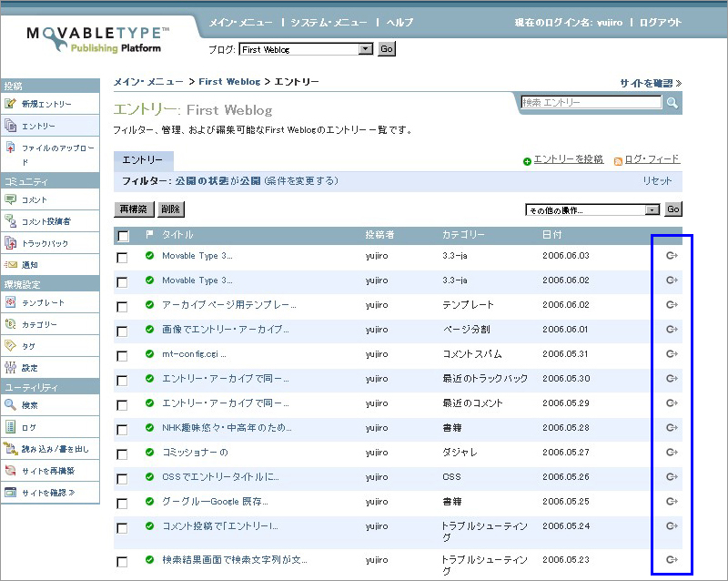The image size is (728, 581).
Task: Click the green plus post-entry icon
Action: click(527, 161)
